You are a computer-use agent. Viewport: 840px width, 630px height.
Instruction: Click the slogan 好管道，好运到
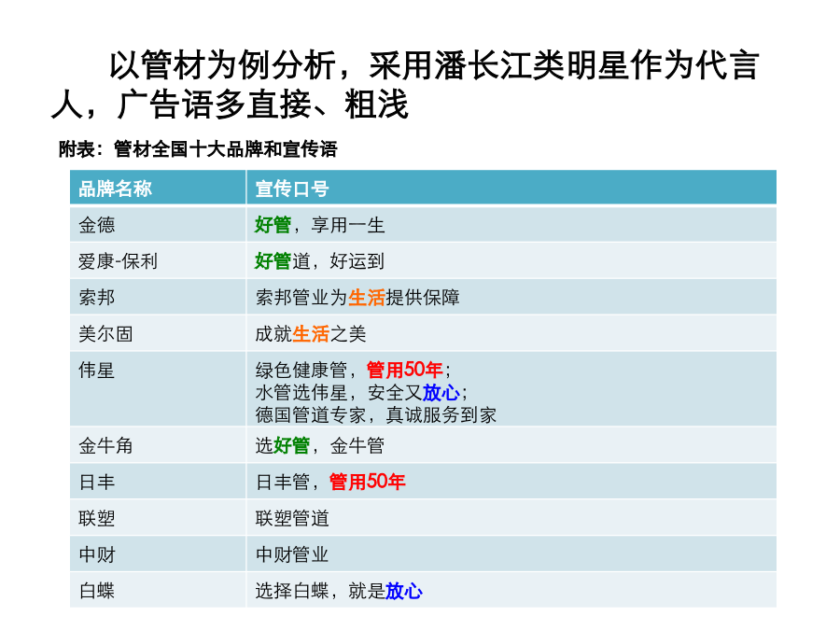tap(320, 261)
